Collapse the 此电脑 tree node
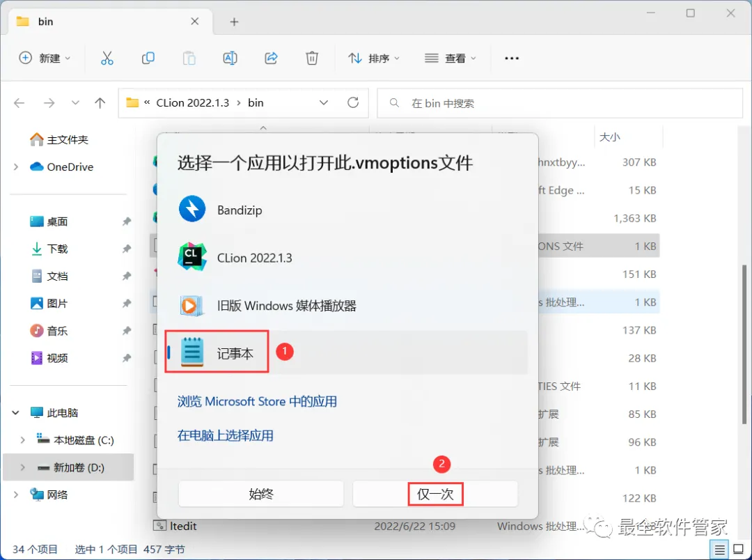Image resolution: width=752 pixels, height=560 pixels. coord(16,412)
